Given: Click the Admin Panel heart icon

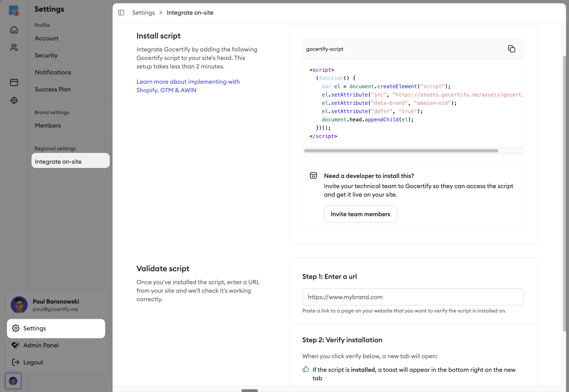Looking at the screenshot, I should coord(16,345).
